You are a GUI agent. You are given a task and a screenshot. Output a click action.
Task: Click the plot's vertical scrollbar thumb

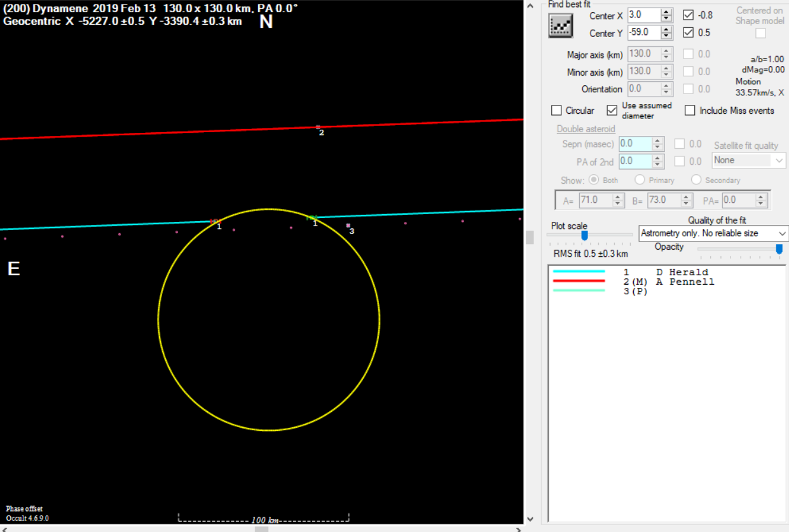coord(530,237)
